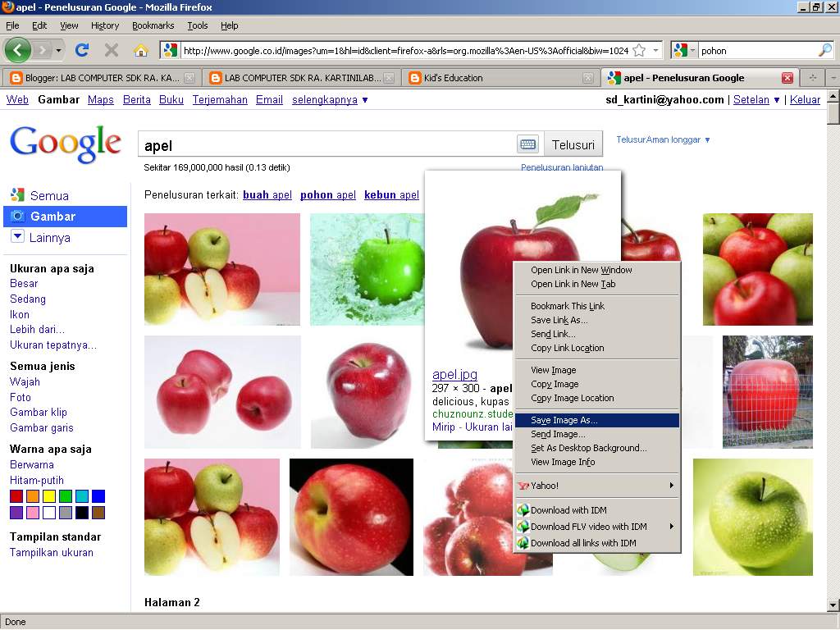Click the Forward navigation arrow

(43, 51)
